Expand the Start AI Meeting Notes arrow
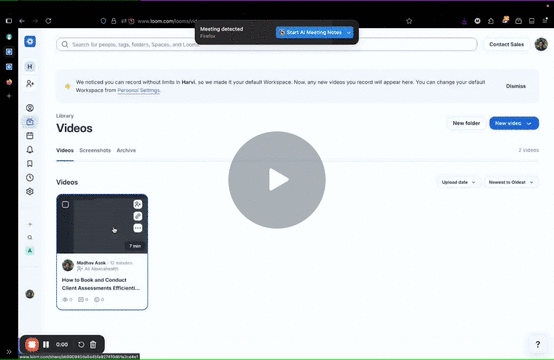The width and height of the screenshot is (554, 360). pyautogui.click(x=349, y=33)
